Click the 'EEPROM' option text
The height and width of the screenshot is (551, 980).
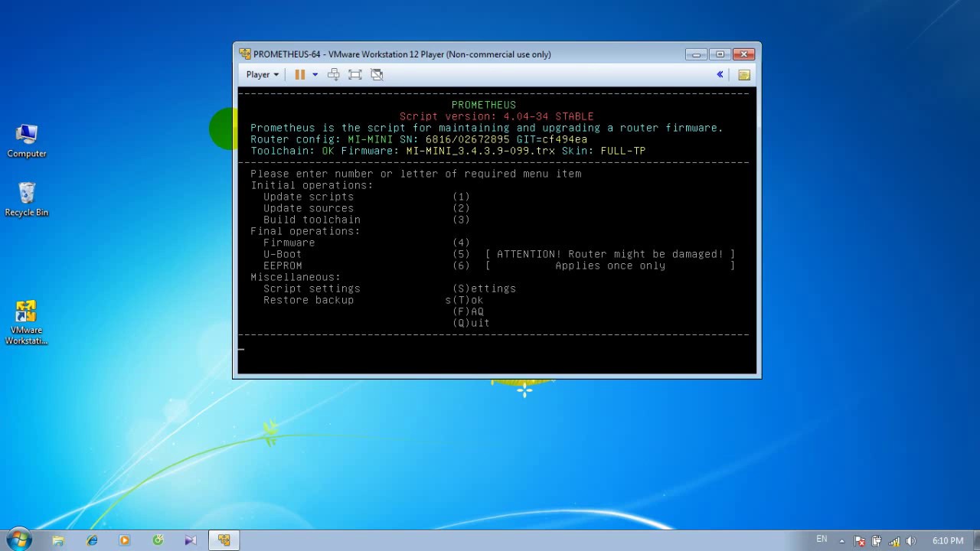click(x=283, y=266)
